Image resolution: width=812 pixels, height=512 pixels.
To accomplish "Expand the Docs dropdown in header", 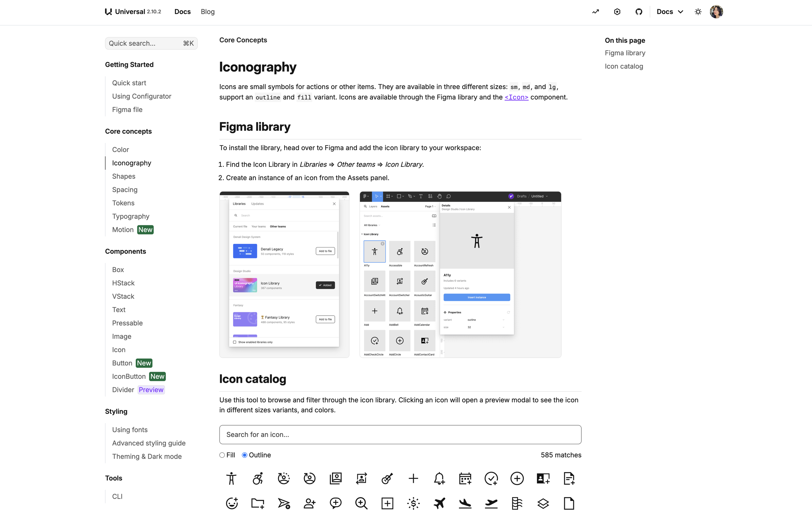I will tap(670, 12).
